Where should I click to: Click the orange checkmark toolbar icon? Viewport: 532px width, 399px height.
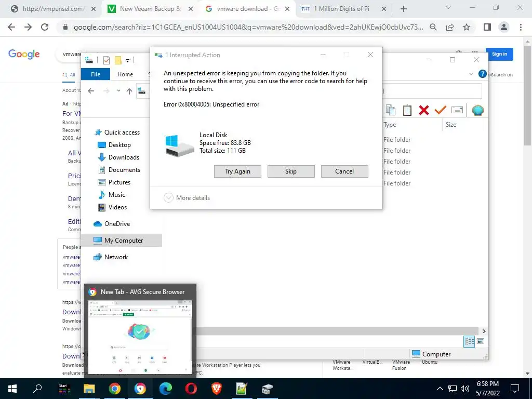441,110
